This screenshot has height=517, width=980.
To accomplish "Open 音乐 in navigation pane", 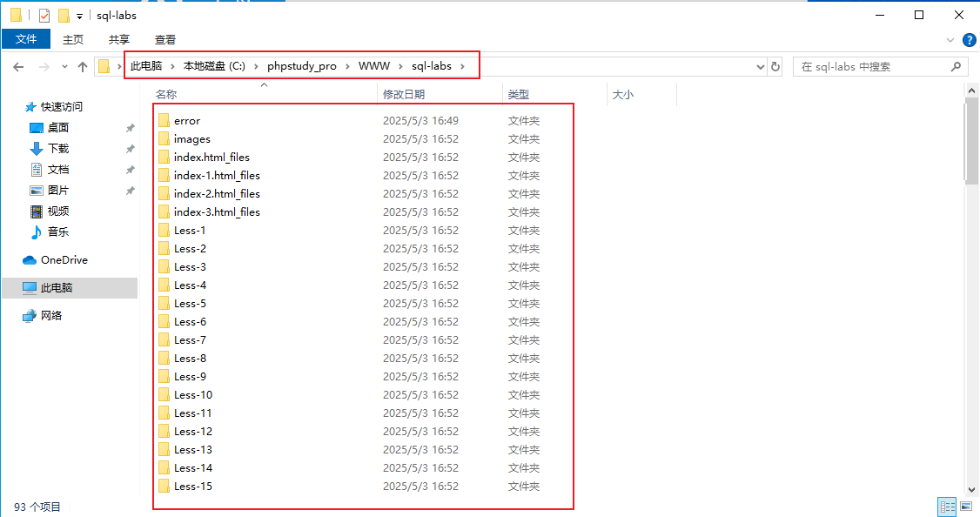I will pyautogui.click(x=58, y=232).
